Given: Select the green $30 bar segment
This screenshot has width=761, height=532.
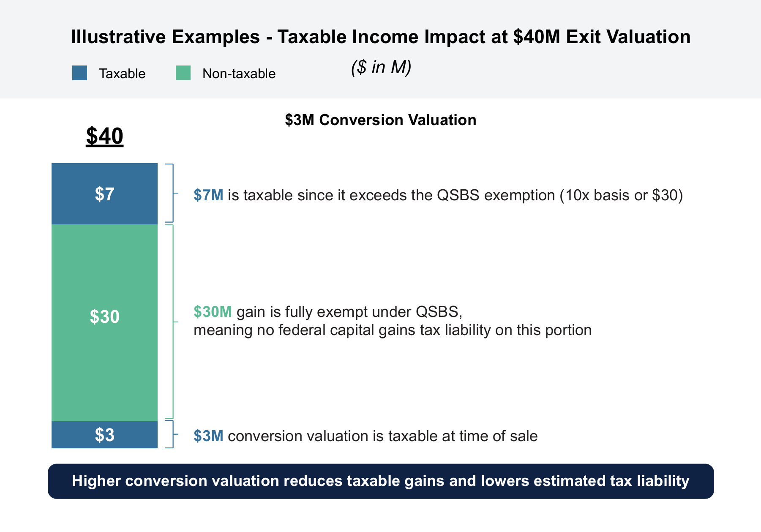Looking at the screenshot, I should pos(104,322).
